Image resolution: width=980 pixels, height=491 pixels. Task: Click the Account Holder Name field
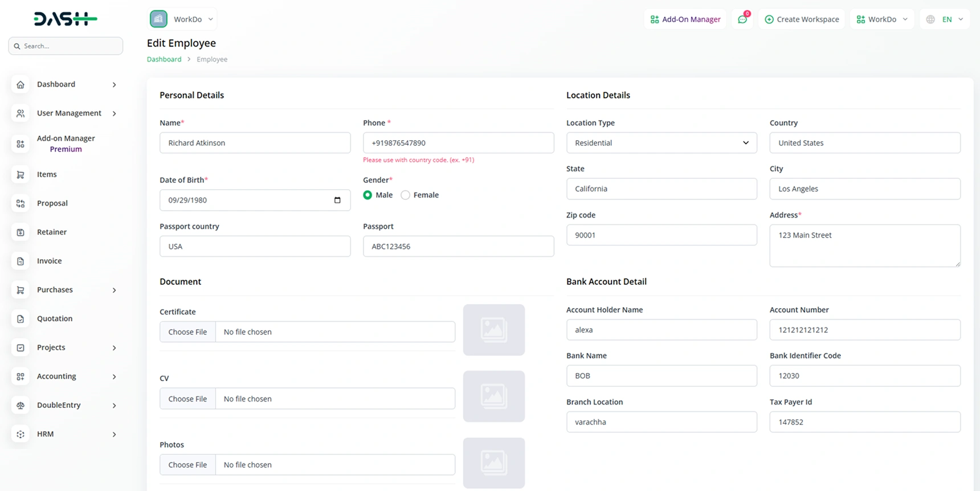click(661, 330)
